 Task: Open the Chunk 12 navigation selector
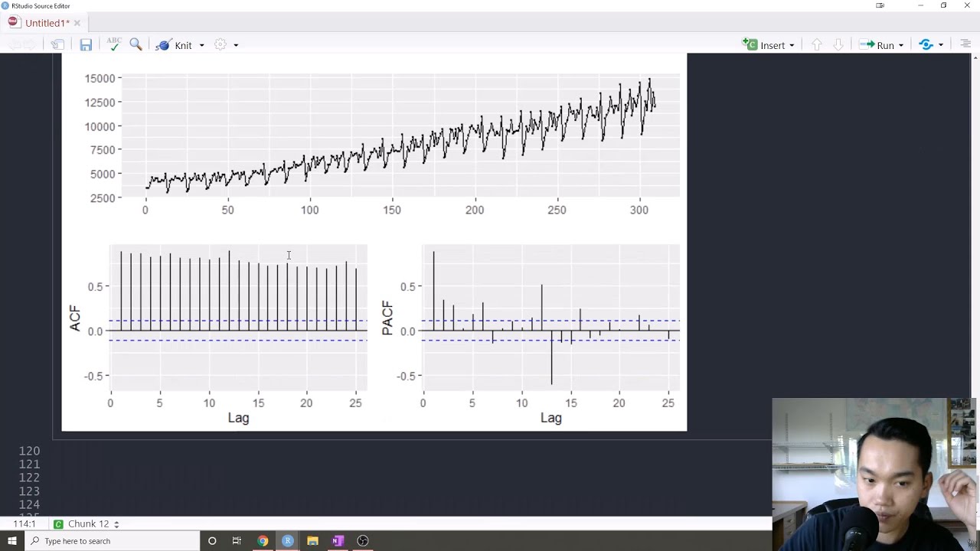click(x=87, y=524)
